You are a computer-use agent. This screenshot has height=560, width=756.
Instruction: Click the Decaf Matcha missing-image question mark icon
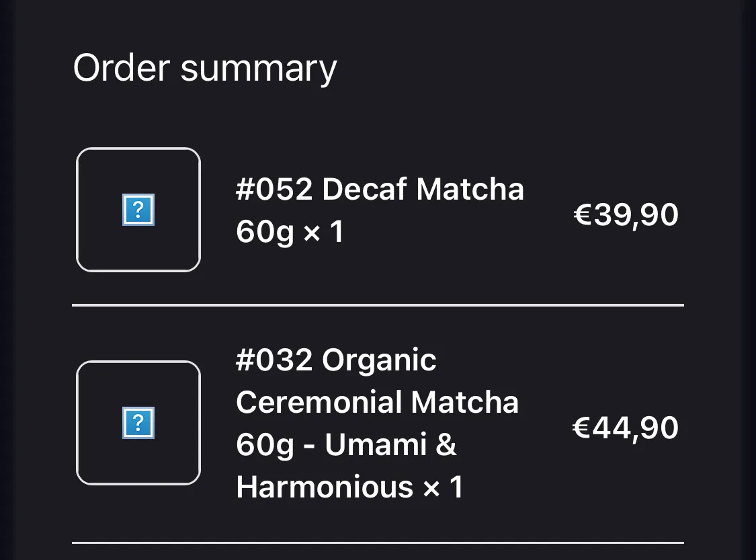[138, 210]
